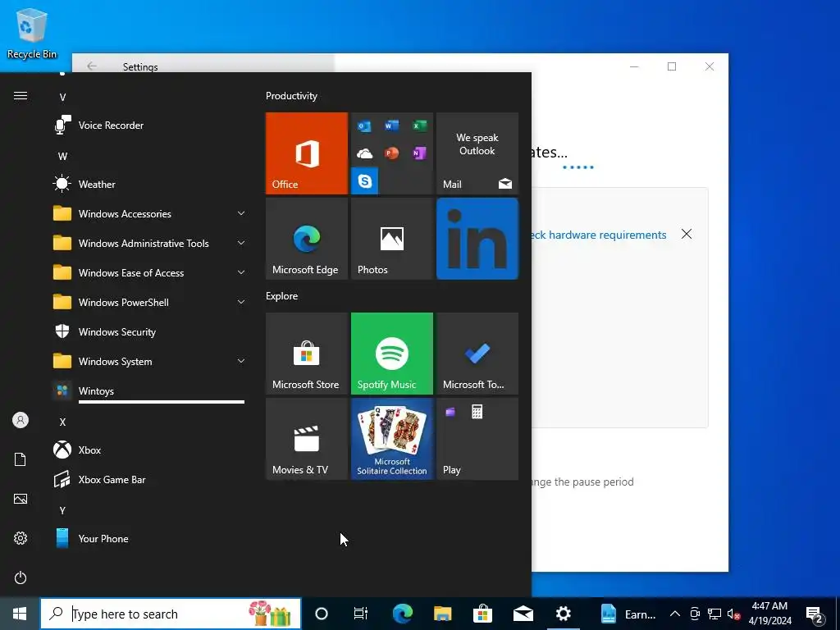Open Windows Security
Screen dimensions: 840x630
(x=150, y=332)
